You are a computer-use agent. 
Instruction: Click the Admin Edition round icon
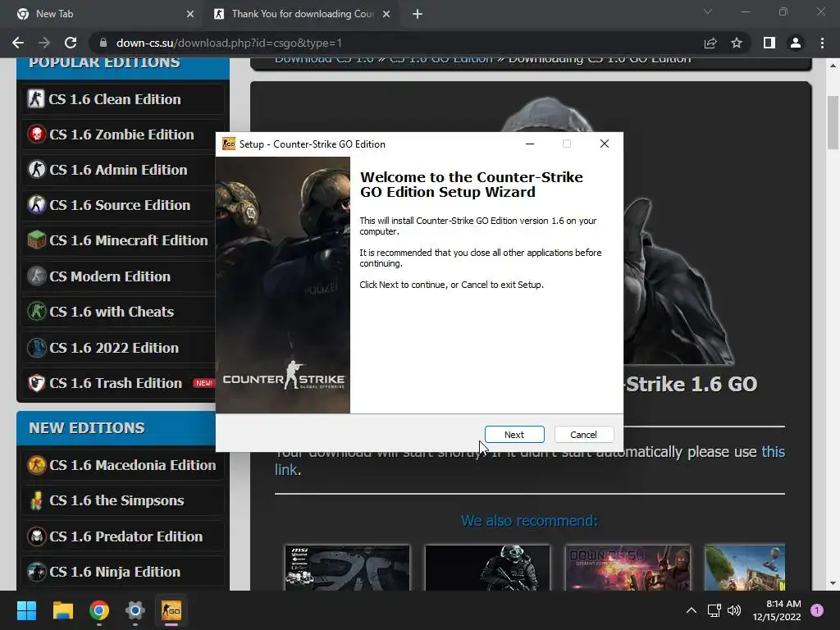36,170
